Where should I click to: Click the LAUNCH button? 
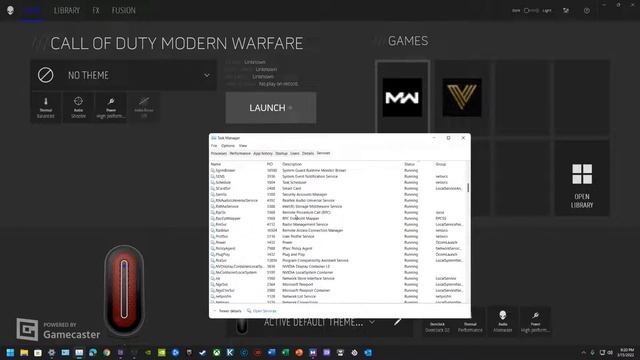pyautogui.click(x=271, y=108)
